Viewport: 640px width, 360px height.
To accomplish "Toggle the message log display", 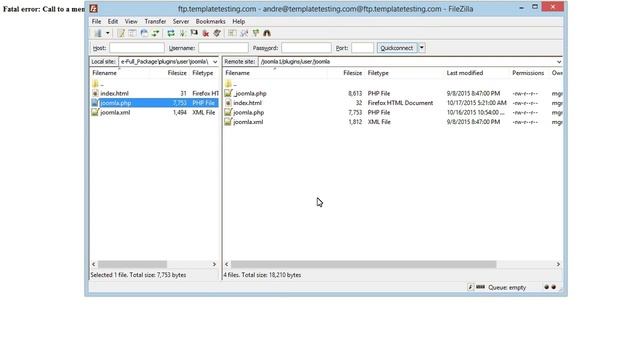I will point(121,33).
